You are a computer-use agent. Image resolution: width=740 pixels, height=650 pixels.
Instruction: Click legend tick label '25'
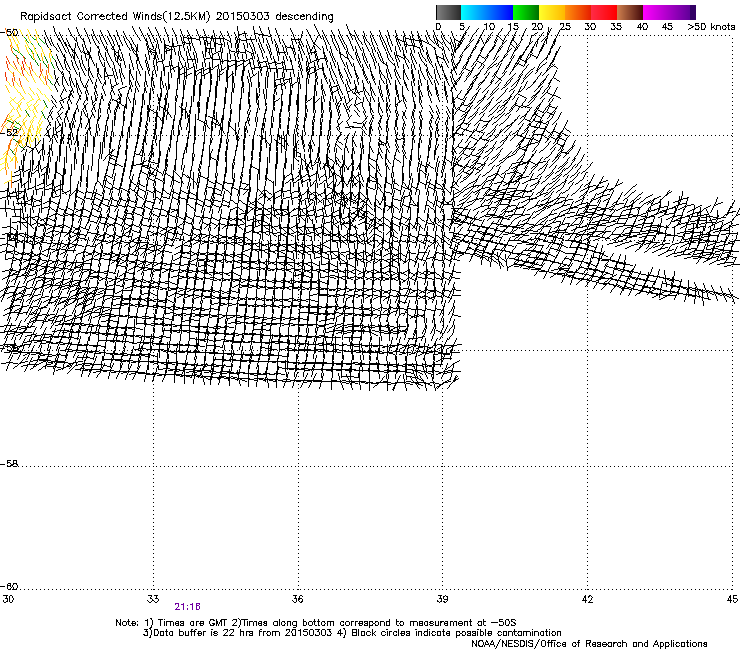pyautogui.click(x=565, y=27)
